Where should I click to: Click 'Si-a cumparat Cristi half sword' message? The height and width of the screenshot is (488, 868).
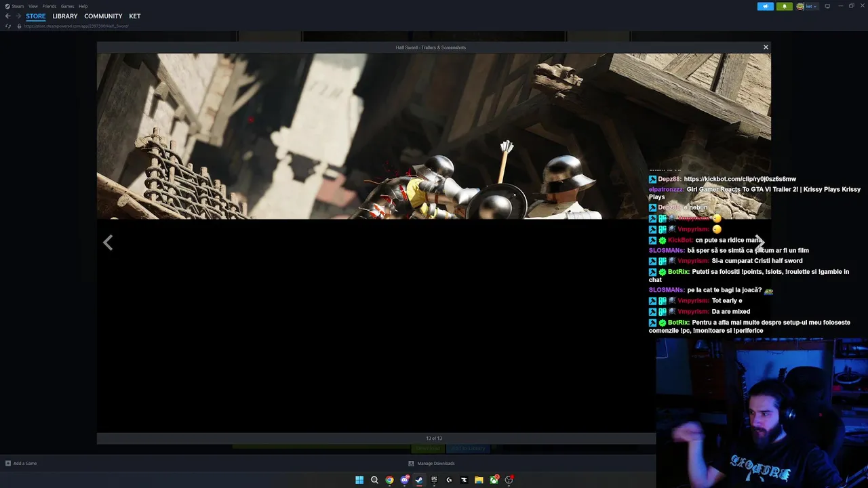pos(757,261)
